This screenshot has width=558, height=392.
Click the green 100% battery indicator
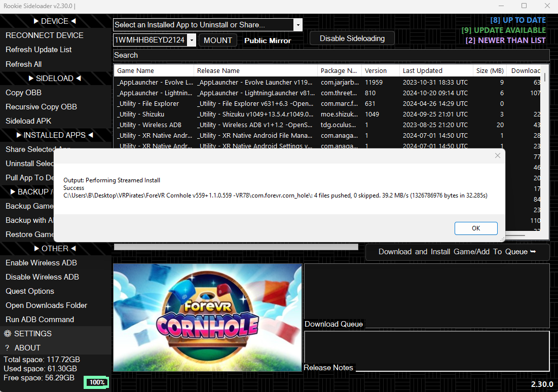pos(96,382)
